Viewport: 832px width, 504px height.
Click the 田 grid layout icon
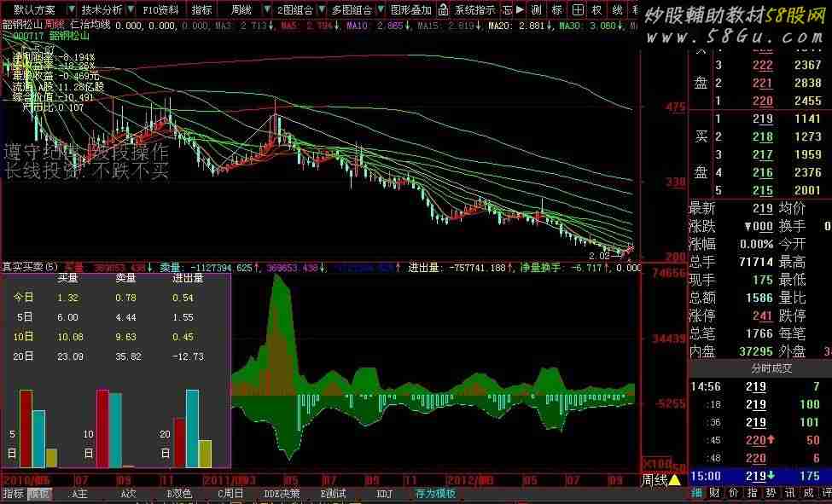578,9
